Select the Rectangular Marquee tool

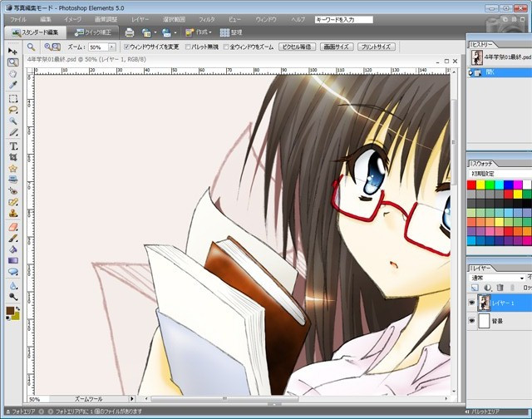13,99
